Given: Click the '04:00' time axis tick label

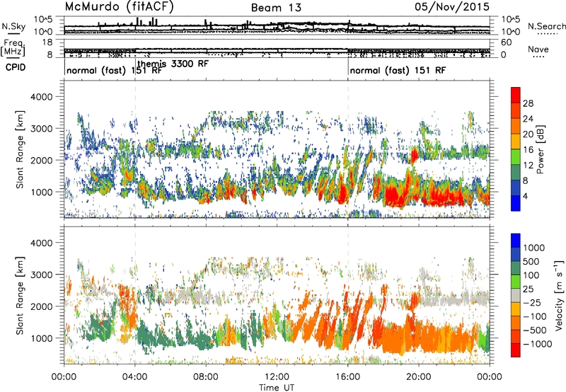Looking at the screenshot, I should coord(134,377).
